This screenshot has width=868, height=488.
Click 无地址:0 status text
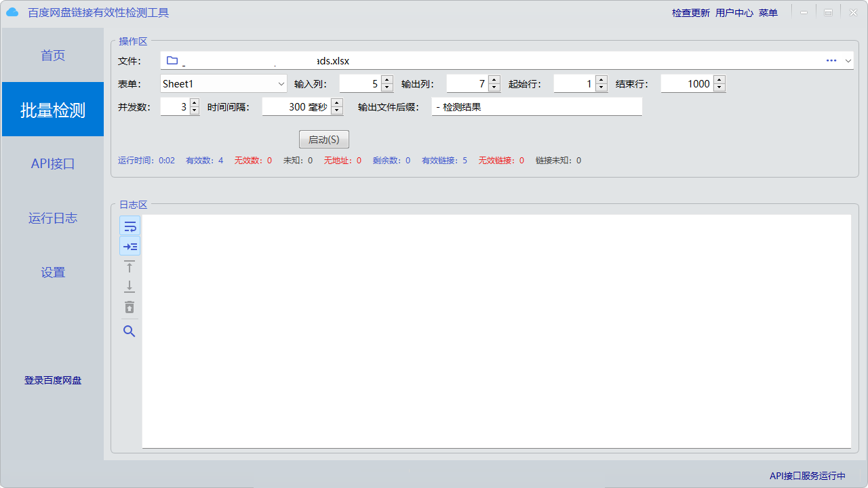343,161
